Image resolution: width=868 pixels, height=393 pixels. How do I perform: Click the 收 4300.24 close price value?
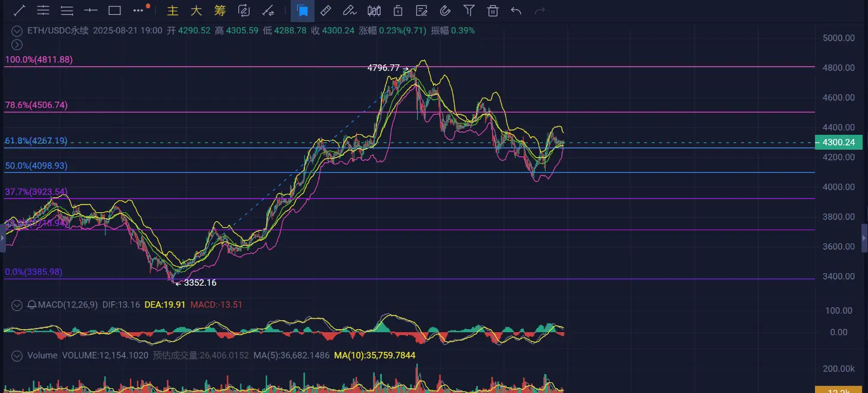coord(333,30)
